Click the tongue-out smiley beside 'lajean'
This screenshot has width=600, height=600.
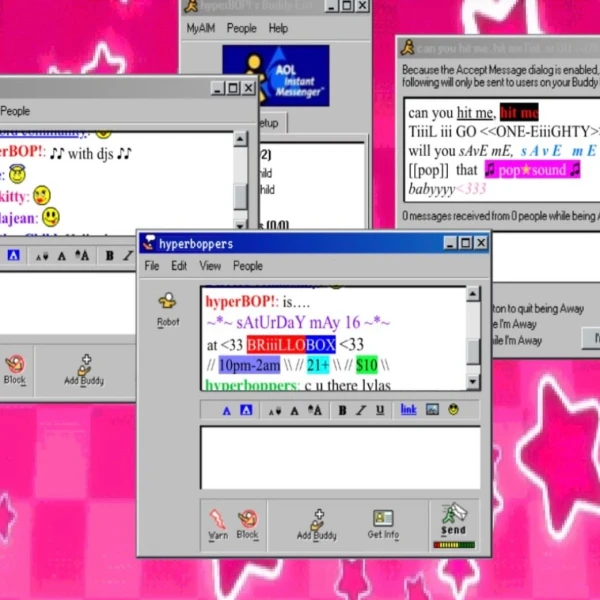click(51, 217)
